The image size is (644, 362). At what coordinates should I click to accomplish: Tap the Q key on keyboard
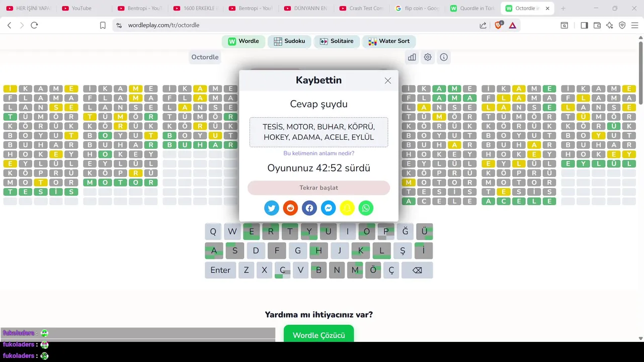click(x=213, y=232)
